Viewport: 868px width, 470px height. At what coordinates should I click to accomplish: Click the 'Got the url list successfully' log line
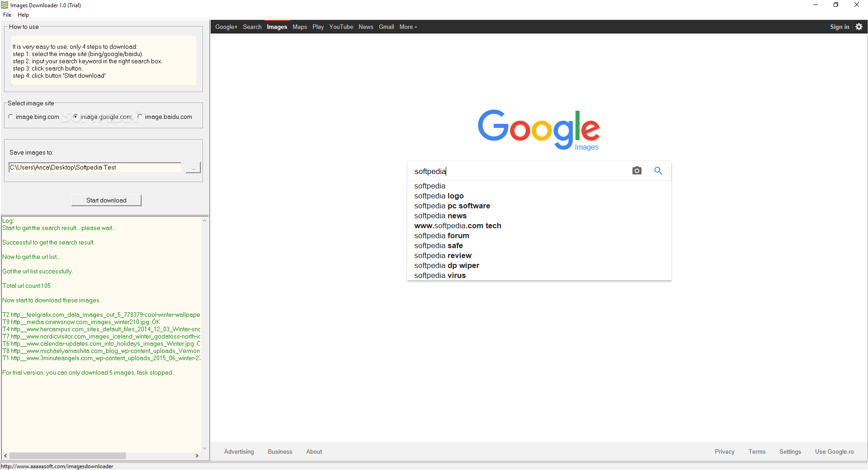point(38,271)
